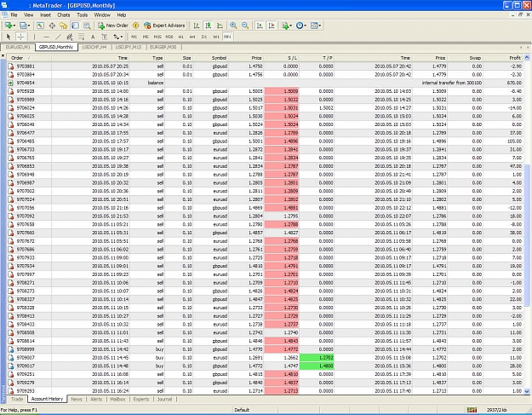The width and height of the screenshot is (532, 415).
Task: Switch to USDCHF,H4 chart tab
Action: 94,47
